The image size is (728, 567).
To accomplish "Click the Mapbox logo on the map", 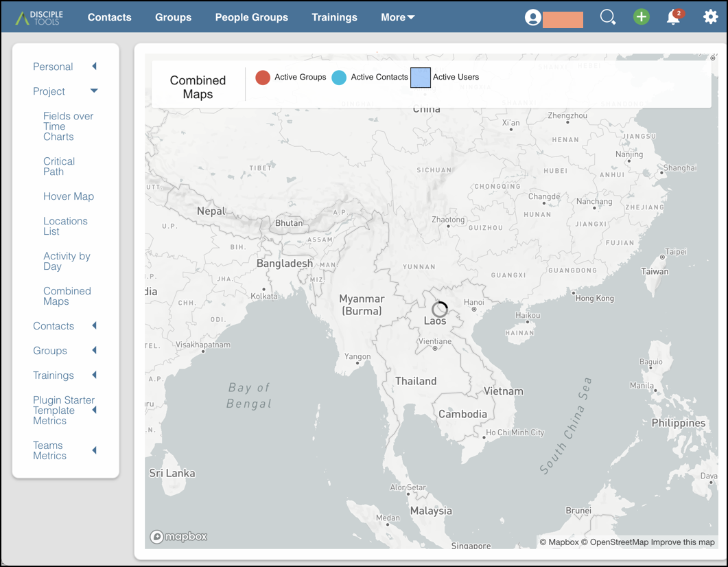I will [178, 537].
